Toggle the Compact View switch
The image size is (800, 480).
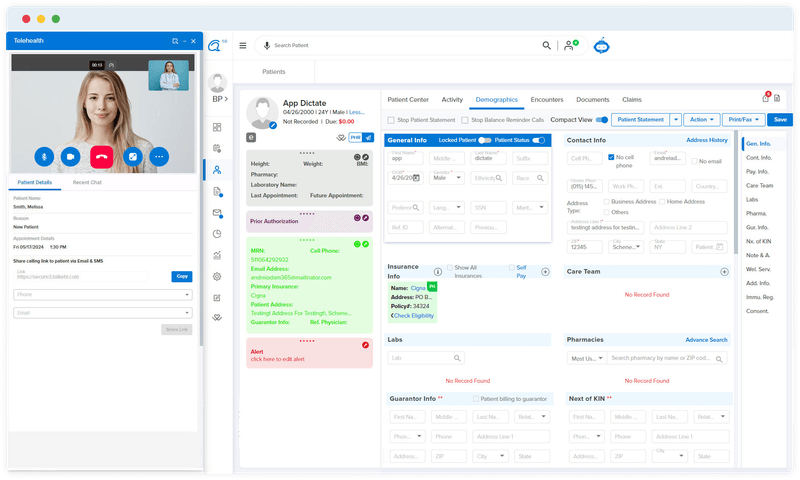click(602, 120)
